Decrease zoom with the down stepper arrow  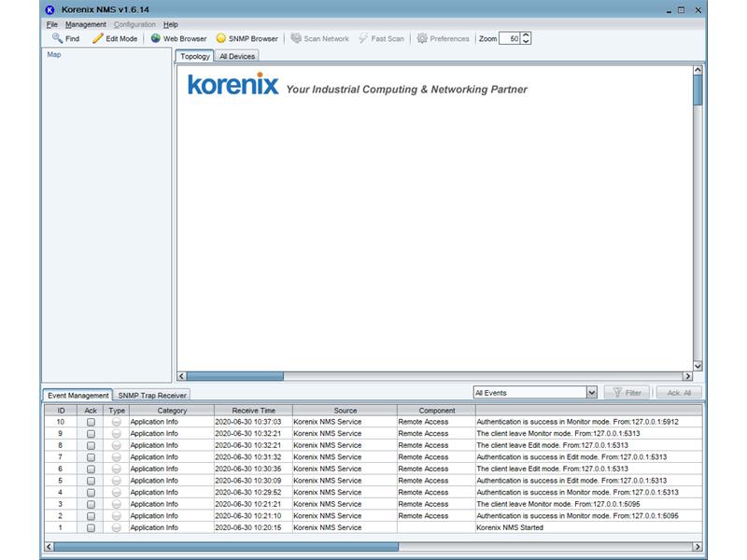click(x=526, y=41)
